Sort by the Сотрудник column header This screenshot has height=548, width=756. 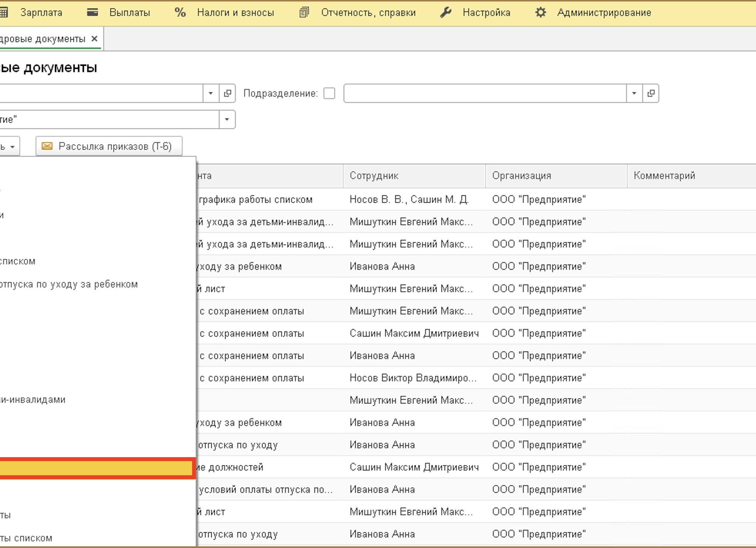coord(414,176)
